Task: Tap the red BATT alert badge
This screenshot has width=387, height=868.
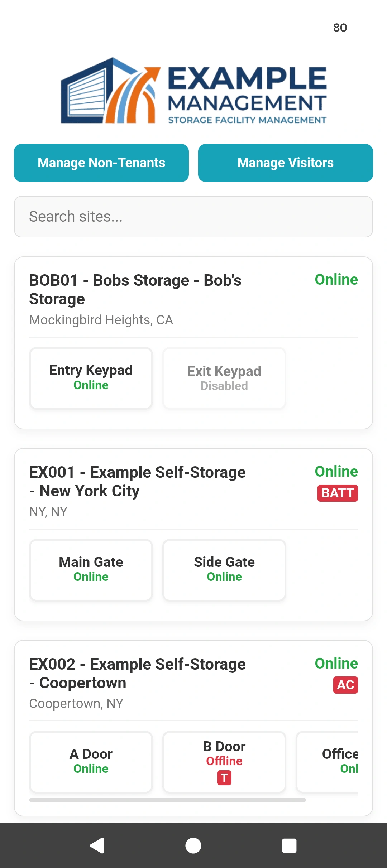Action: click(338, 493)
